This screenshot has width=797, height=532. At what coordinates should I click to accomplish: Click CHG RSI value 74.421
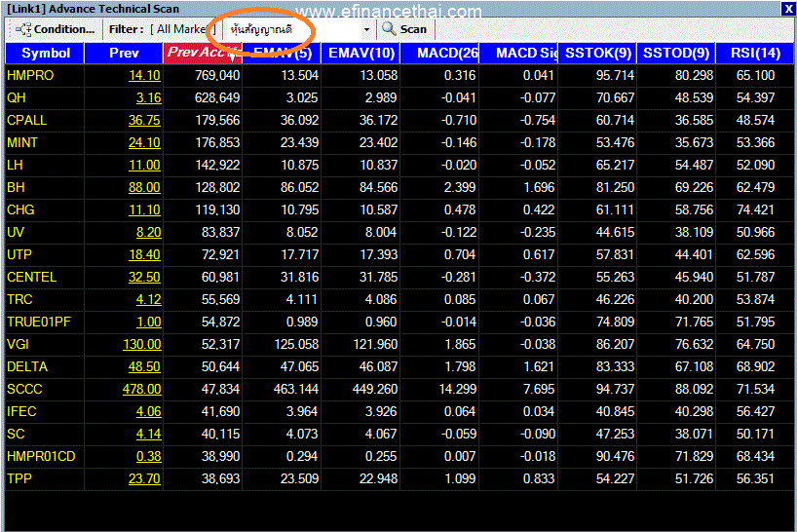pos(755,209)
